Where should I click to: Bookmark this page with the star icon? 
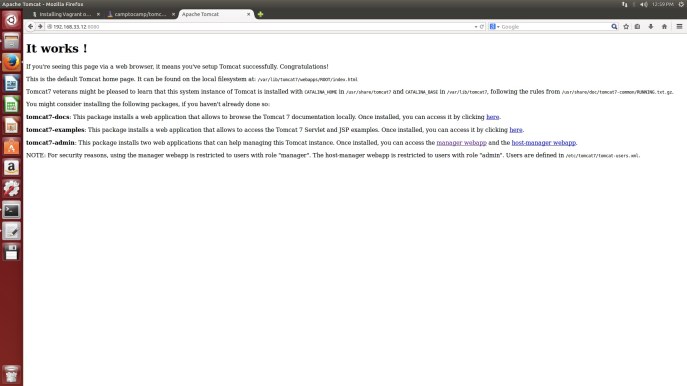[x=626, y=27]
